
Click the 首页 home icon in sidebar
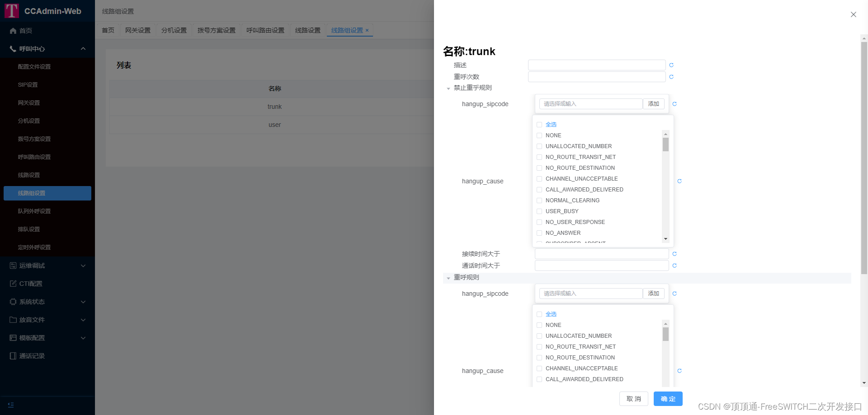(x=13, y=31)
